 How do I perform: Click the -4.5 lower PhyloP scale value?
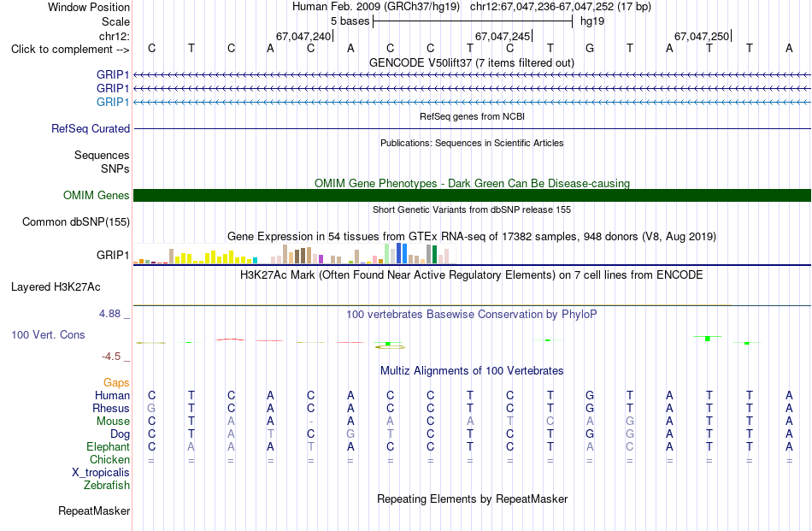[111, 357]
